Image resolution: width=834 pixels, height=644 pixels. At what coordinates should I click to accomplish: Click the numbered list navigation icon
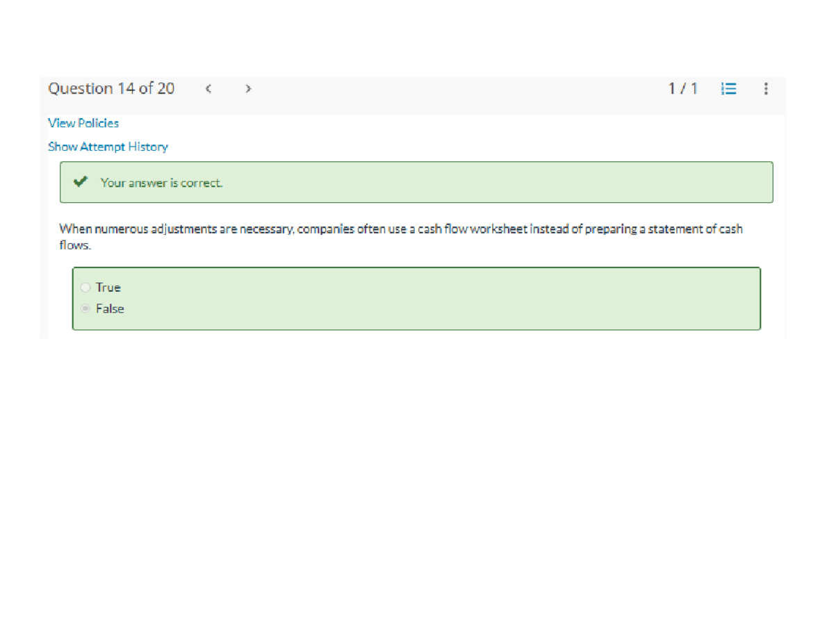[x=728, y=88]
